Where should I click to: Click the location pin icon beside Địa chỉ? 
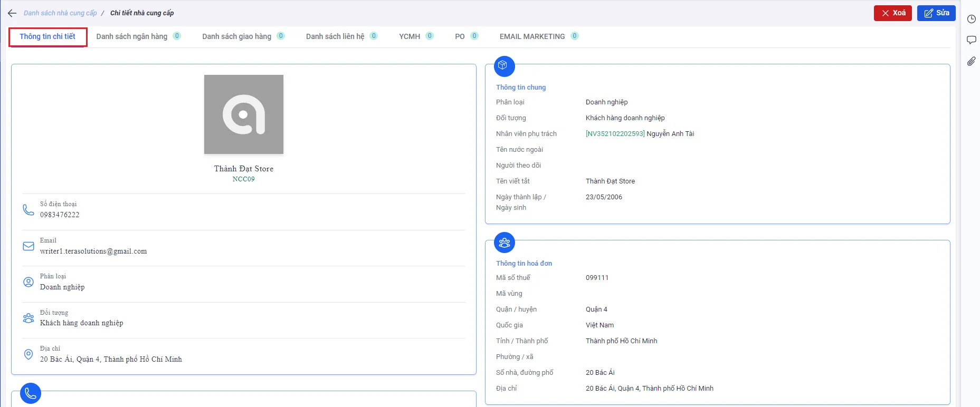[x=28, y=354]
